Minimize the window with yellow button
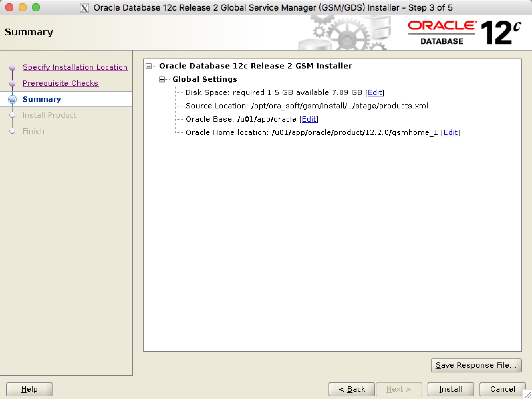Image resolution: width=532 pixels, height=399 pixels. point(23,7)
